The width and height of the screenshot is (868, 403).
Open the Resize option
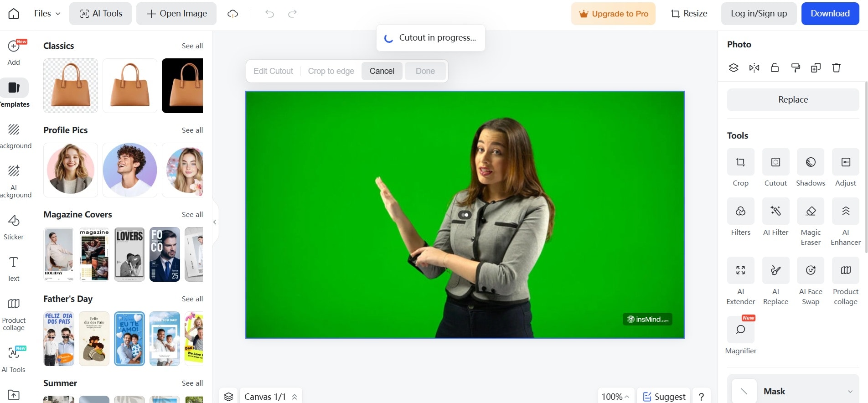[689, 14]
